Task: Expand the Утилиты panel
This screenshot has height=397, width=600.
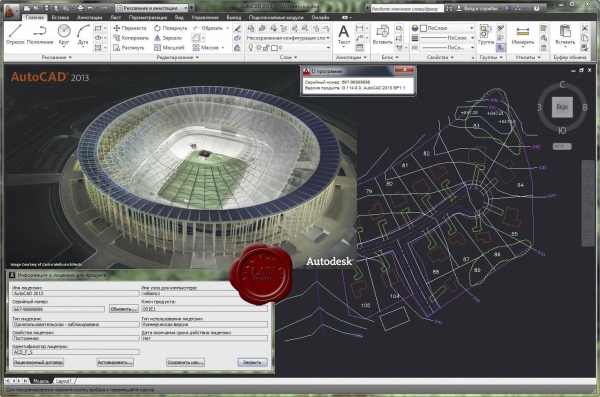Action: point(528,57)
